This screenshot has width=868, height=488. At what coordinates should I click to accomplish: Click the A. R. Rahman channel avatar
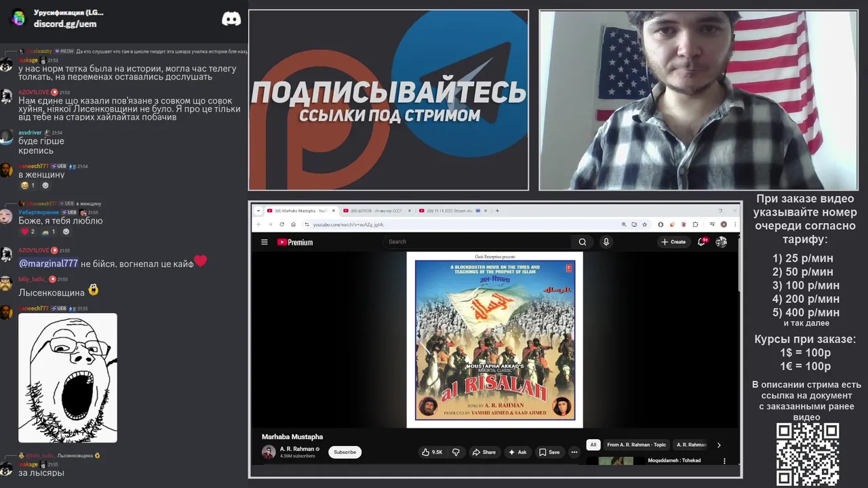pos(269,452)
